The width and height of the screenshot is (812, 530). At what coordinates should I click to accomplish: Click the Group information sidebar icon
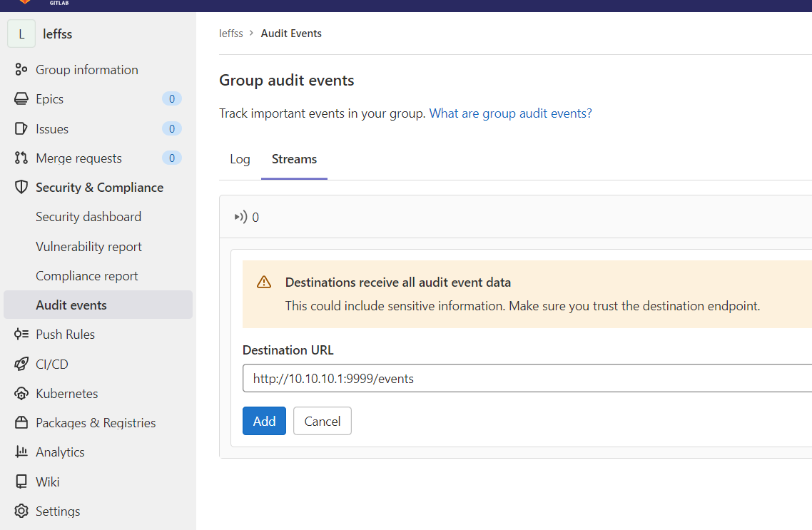(x=21, y=70)
